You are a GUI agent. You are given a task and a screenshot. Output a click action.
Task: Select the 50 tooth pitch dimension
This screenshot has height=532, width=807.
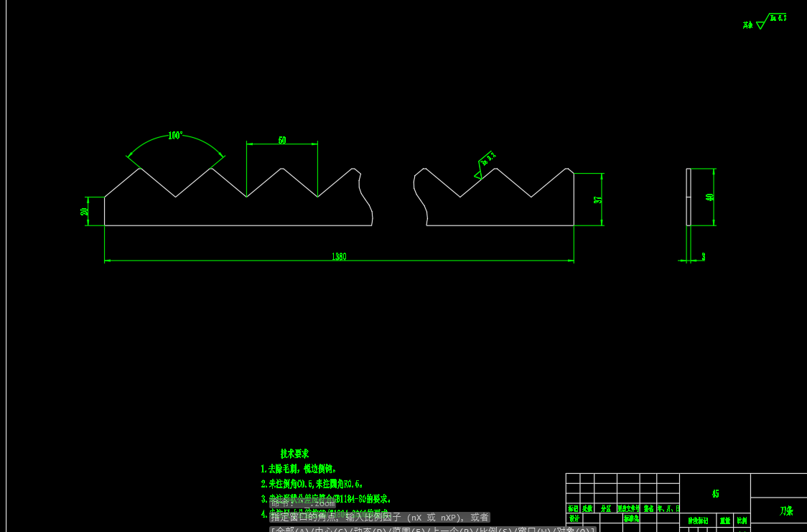pos(282,140)
